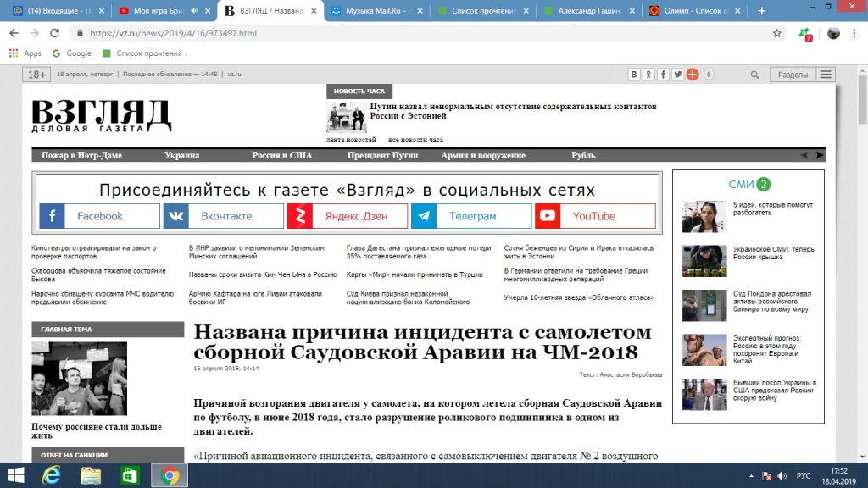Open the Chrome profile avatar
This screenshot has height=488, width=868.
click(x=833, y=33)
